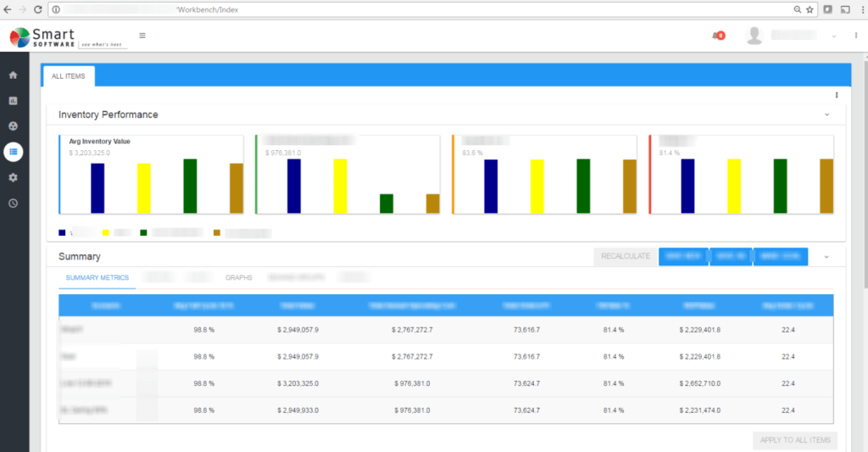Click the cast icon in browser toolbar
Screen dimensions: 868x452
[845, 9]
